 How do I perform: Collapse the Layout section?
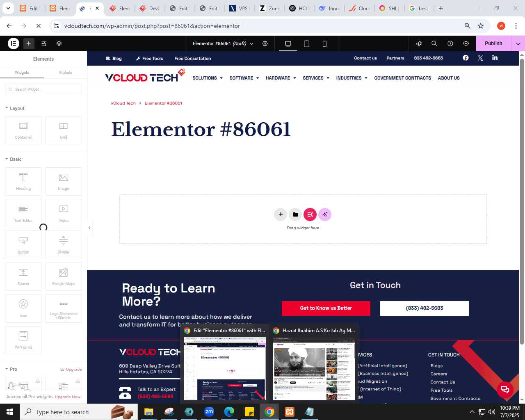point(15,108)
